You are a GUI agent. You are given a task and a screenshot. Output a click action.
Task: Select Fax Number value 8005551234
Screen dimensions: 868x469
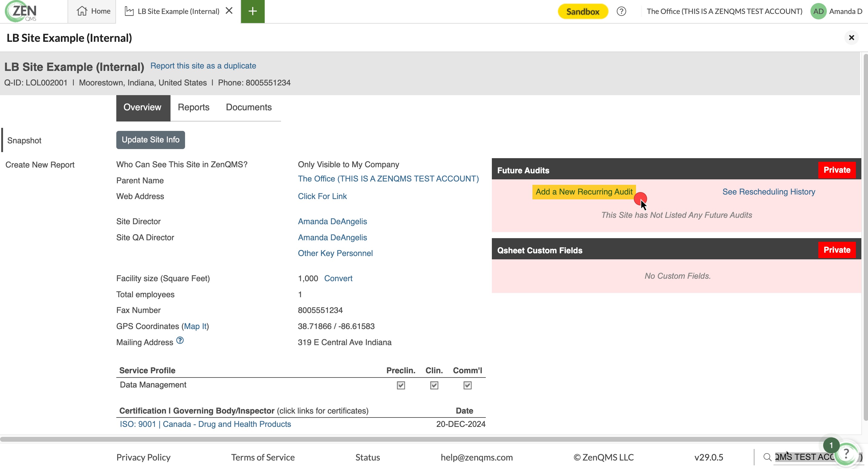pyautogui.click(x=320, y=310)
